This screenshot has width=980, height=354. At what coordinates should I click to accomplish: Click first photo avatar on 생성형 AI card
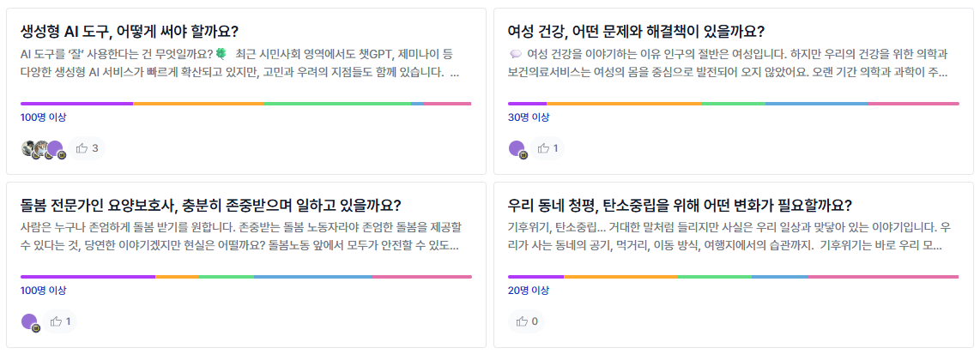coord(27,148)
